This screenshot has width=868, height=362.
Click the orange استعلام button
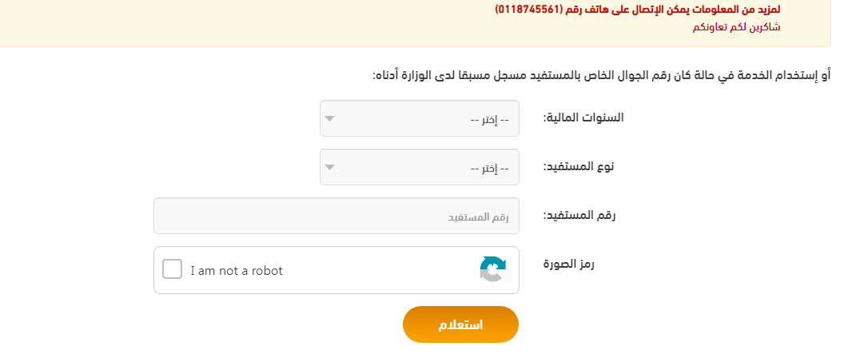(460, 324)
